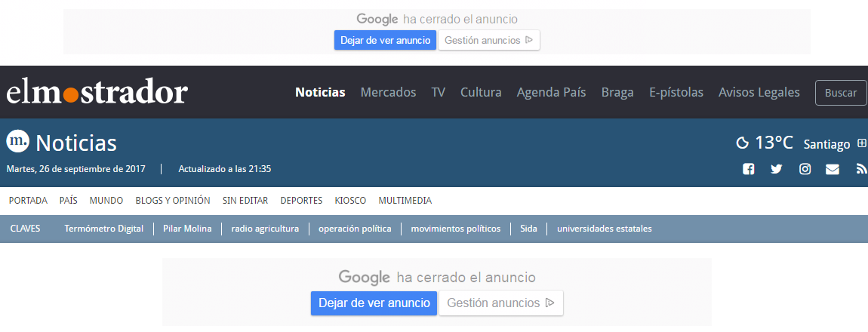
Task: Open the Mercados menu item
Action: click(x=388, y=92)
